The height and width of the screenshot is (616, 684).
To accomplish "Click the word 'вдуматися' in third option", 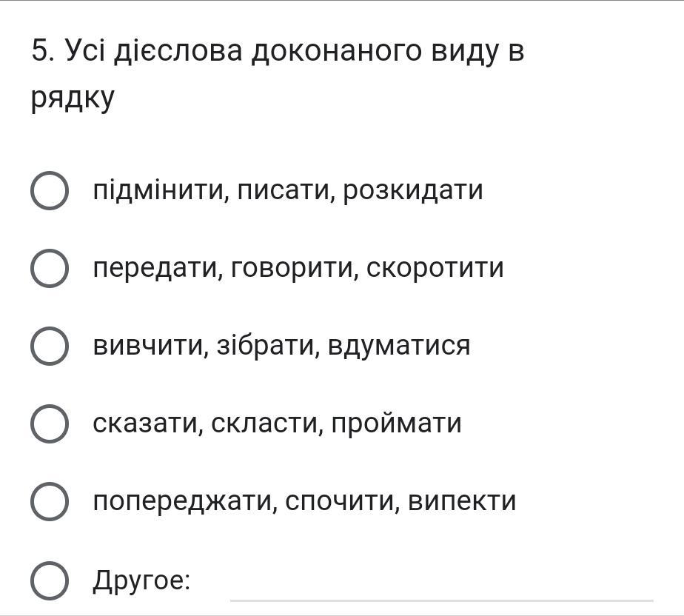I will (x=398, y=346).
